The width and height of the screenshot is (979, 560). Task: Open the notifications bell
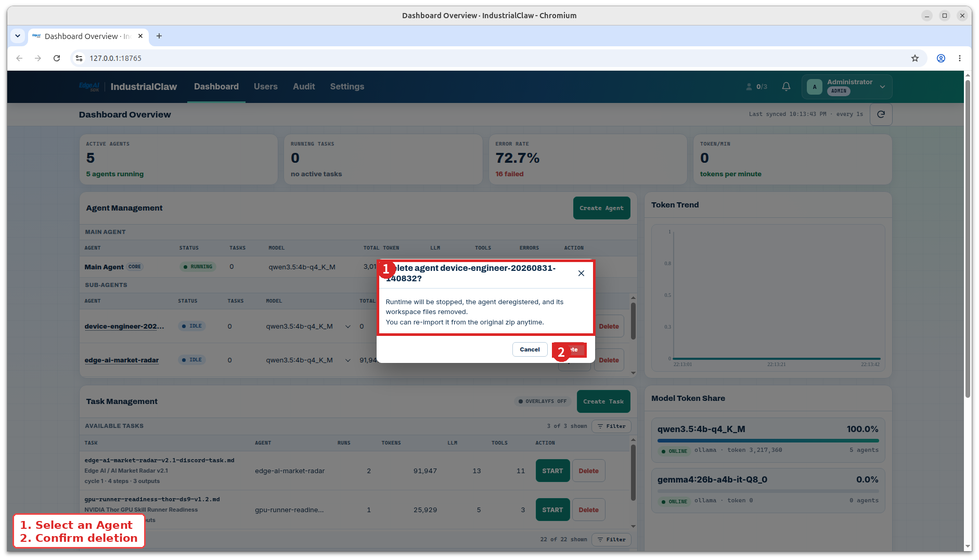click(786, 87)
